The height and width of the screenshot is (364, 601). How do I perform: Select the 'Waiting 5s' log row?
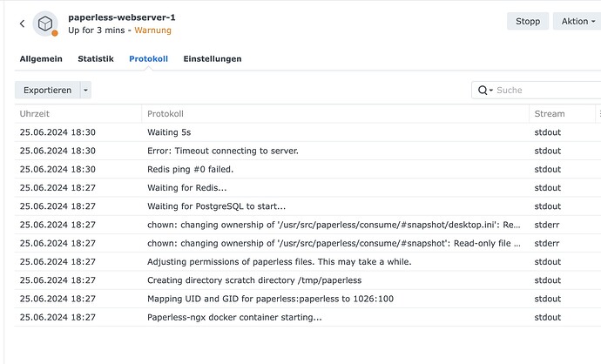pyautogui.click(x=307, y=132)
